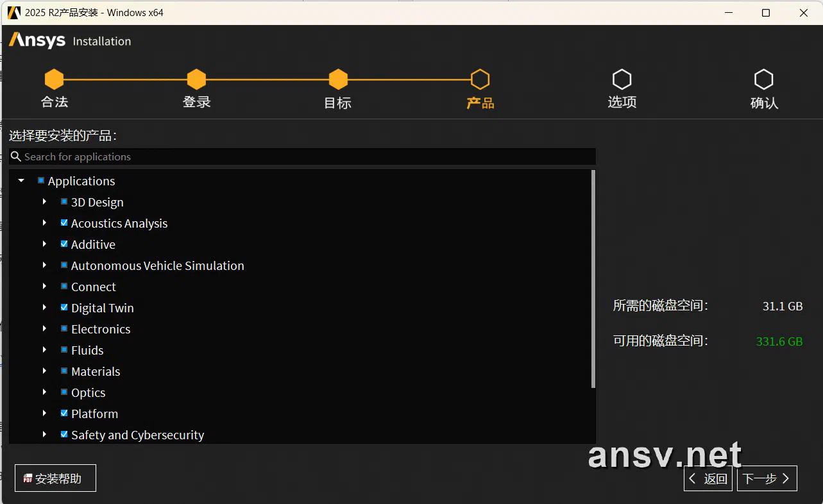Image resolution: width=823 pixels, height=504 pixels.
Task: Toggle the Optics checkbox
Action: click(64, 392)
